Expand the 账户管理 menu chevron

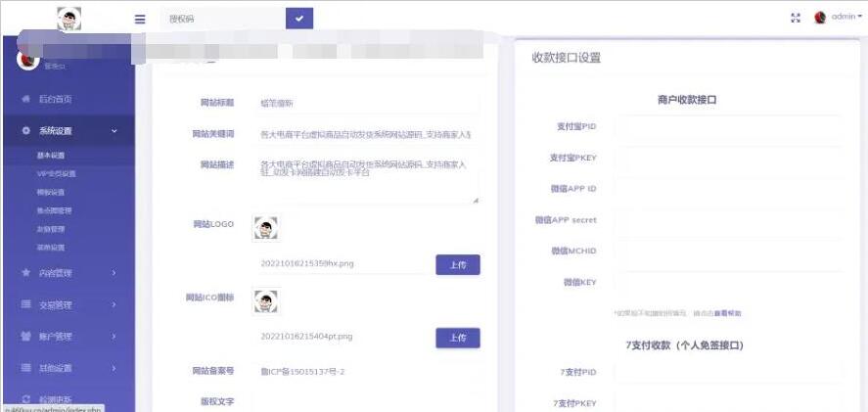(114, 336)
